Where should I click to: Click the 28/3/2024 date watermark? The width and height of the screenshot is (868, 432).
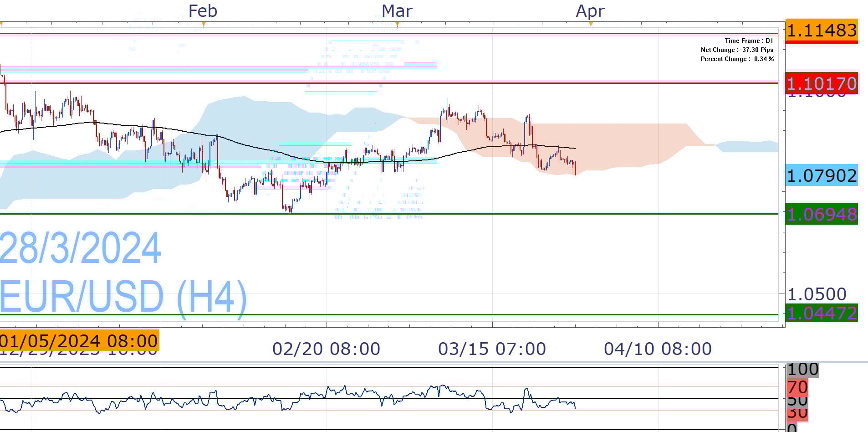81,248
